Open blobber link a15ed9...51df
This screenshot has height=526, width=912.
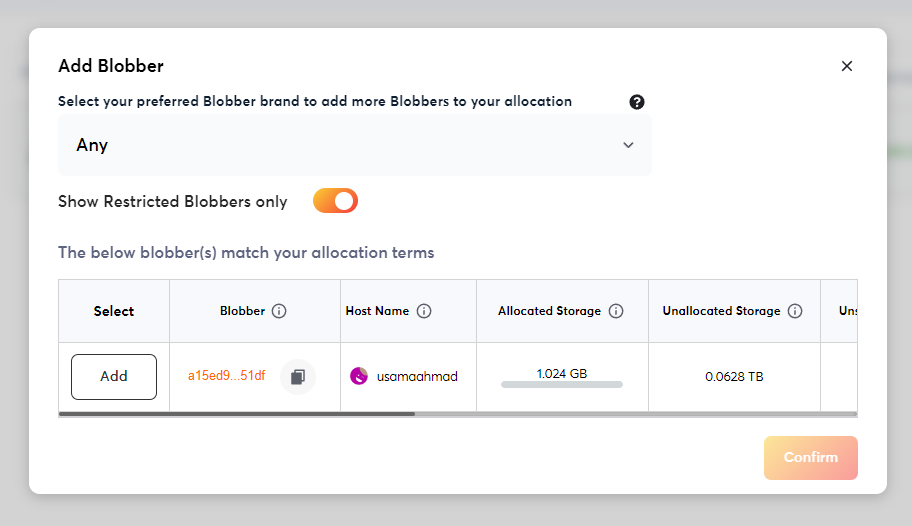[227, 376]
